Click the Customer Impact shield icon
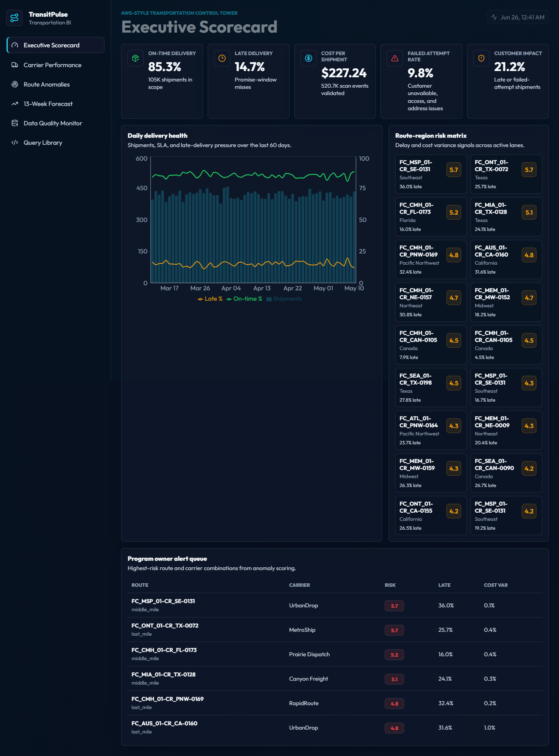 (481, 58)
